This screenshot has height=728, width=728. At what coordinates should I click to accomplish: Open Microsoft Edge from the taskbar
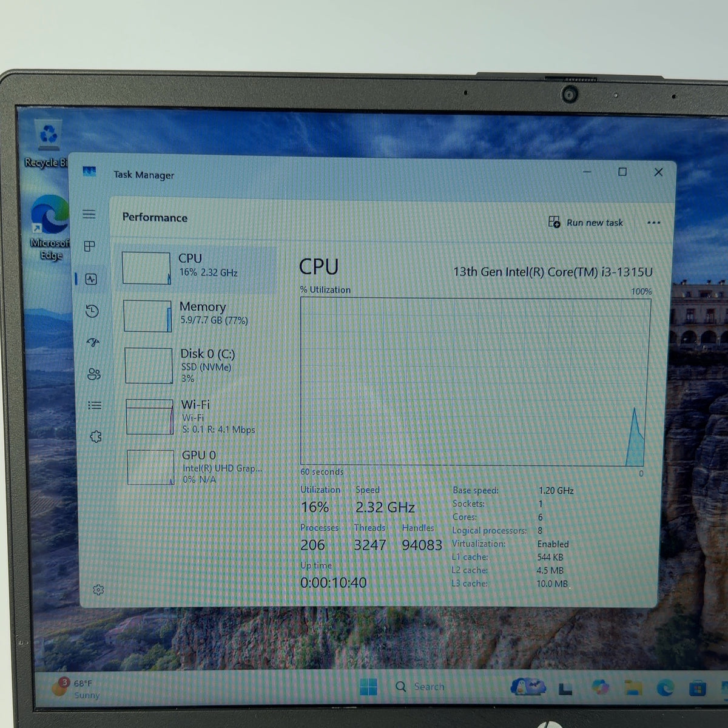[x=666, y=688]
